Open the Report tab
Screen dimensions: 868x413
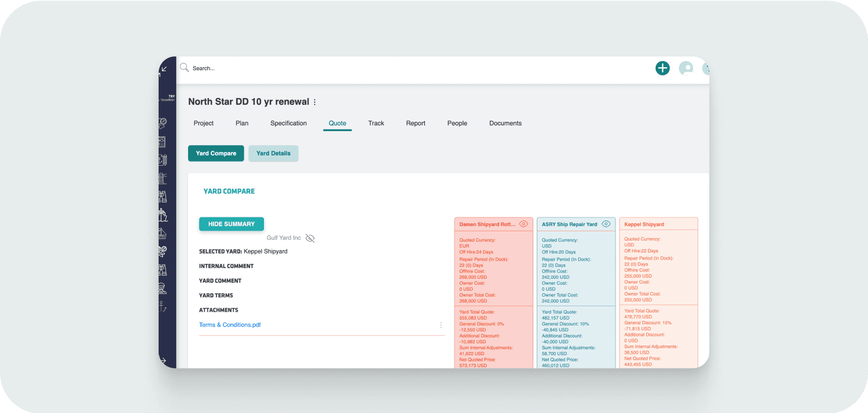tap(415, 123)
